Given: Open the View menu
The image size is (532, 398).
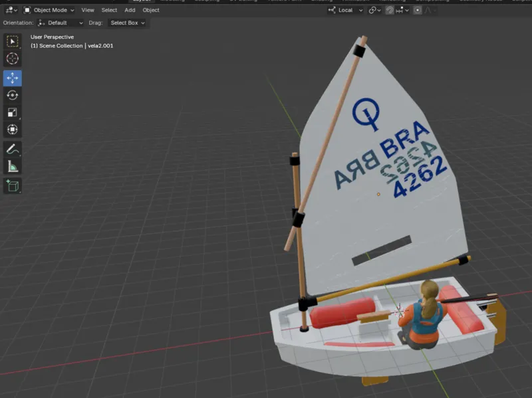Looking at the screenshot, I should coord(88,10).
